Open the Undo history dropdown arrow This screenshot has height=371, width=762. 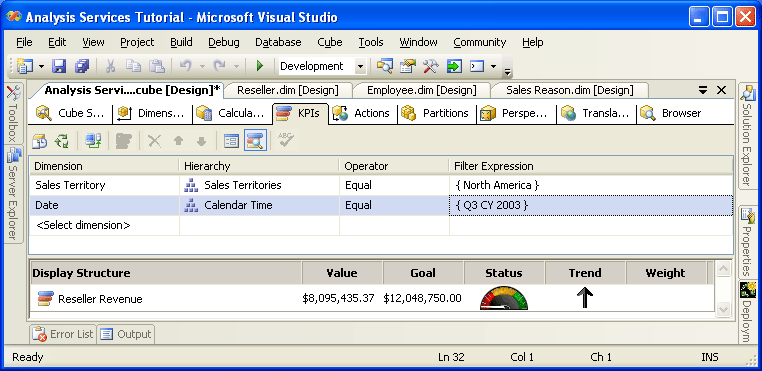point(202,66)
